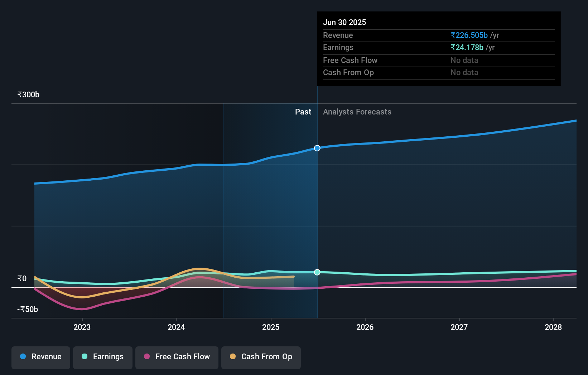Click the Cash From Op legend button
The height and width of the screenshot is (375, 588).
[x=261, y=357]
